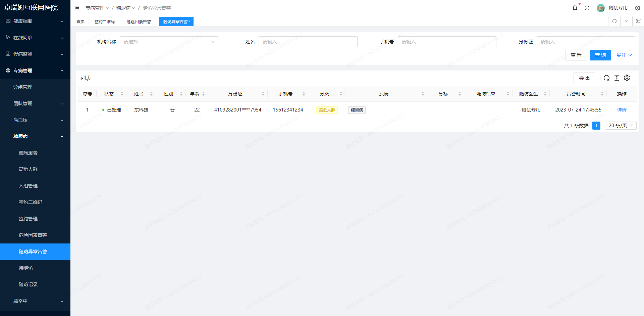
Task: Open the 机构名称 select dropdown
Action: 169,42
